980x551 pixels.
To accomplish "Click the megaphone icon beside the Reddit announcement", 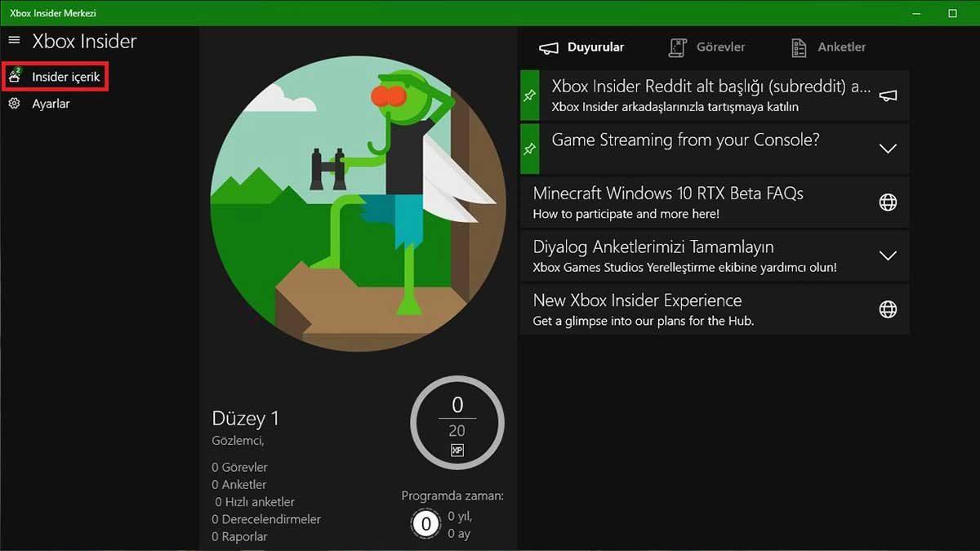I will click(x=887, y=94).
